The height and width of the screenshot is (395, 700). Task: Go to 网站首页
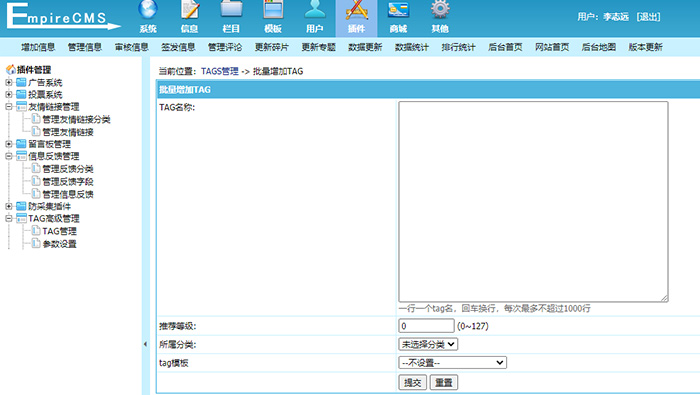click(552, 47)
